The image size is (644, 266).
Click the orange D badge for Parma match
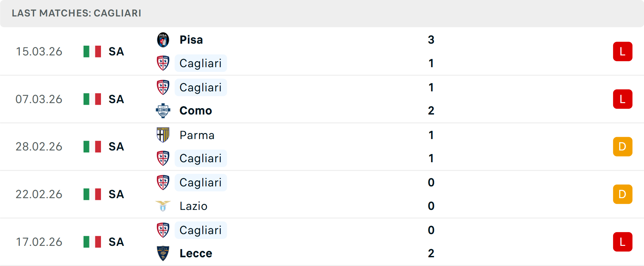623,146
